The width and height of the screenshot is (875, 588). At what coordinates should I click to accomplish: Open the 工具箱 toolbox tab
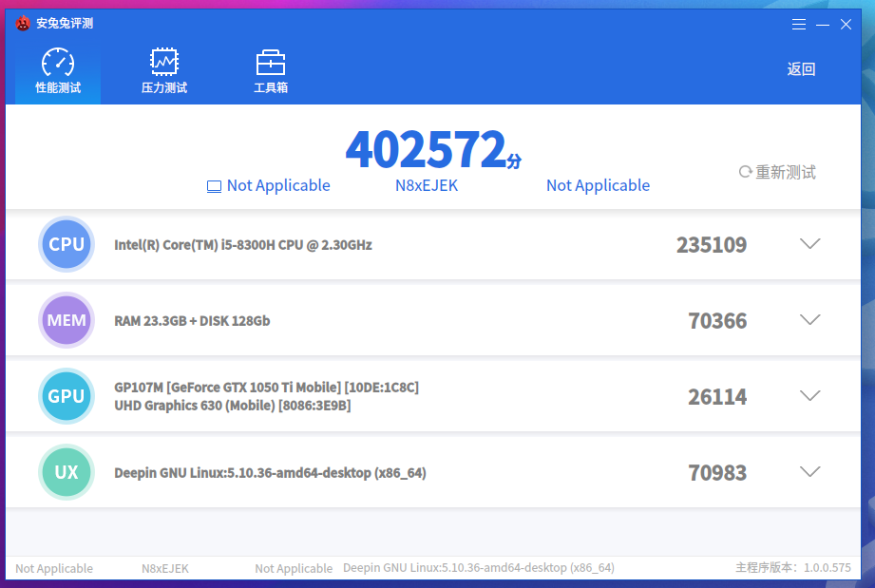pyautogui.click(x=271, y=72)
